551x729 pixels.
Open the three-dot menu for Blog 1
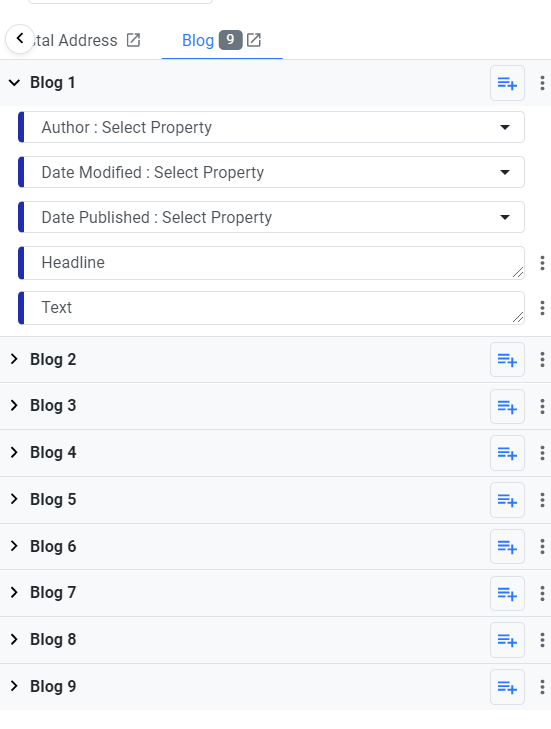(542, 83)
